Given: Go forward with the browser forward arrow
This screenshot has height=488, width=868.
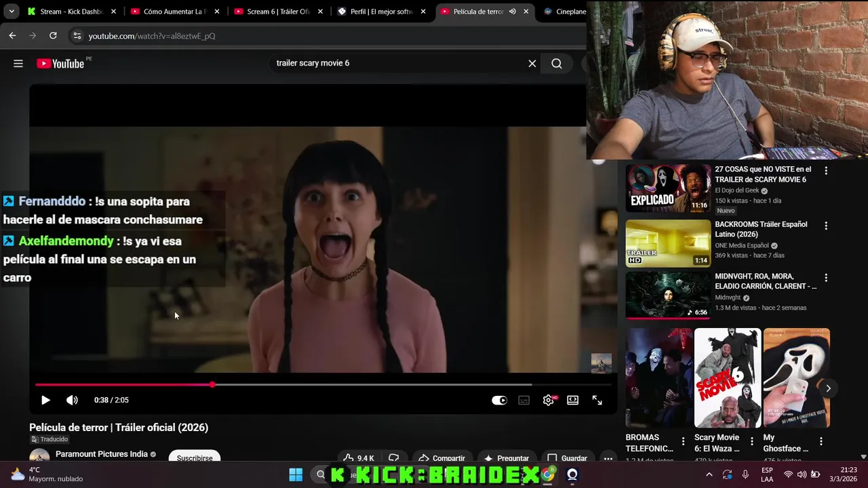Looking at the screenshot, I should 33,35.
